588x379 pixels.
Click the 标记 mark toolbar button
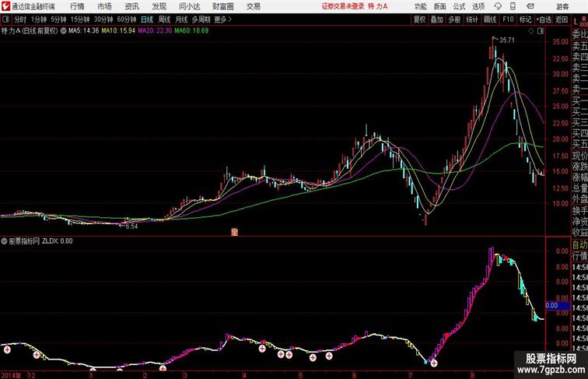525,19
